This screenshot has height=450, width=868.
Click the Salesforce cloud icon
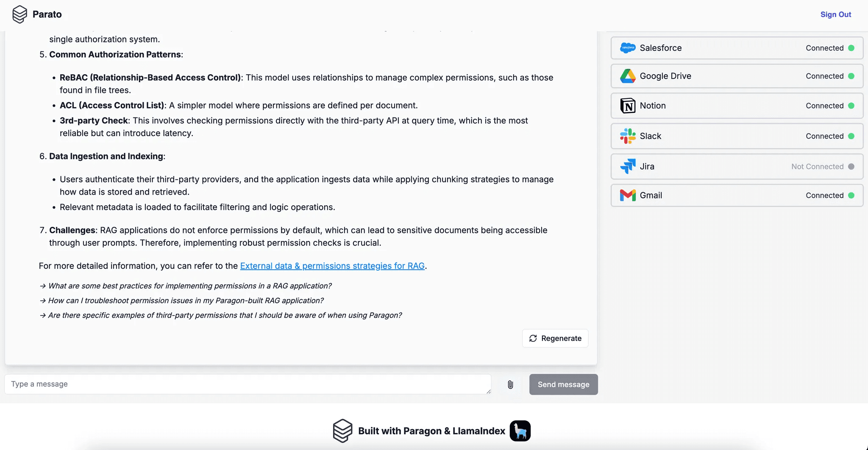(628, 48)
